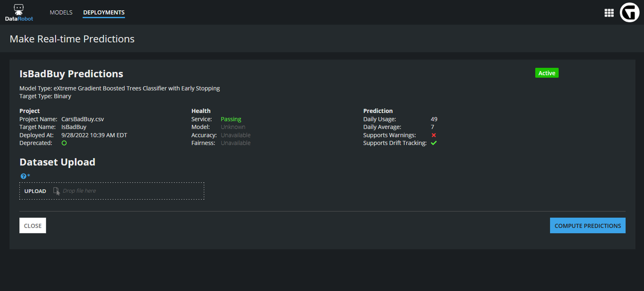Screen dimensions: 644x291
Task: Click the Target Type: Binary line
Action: pos(45,96)
